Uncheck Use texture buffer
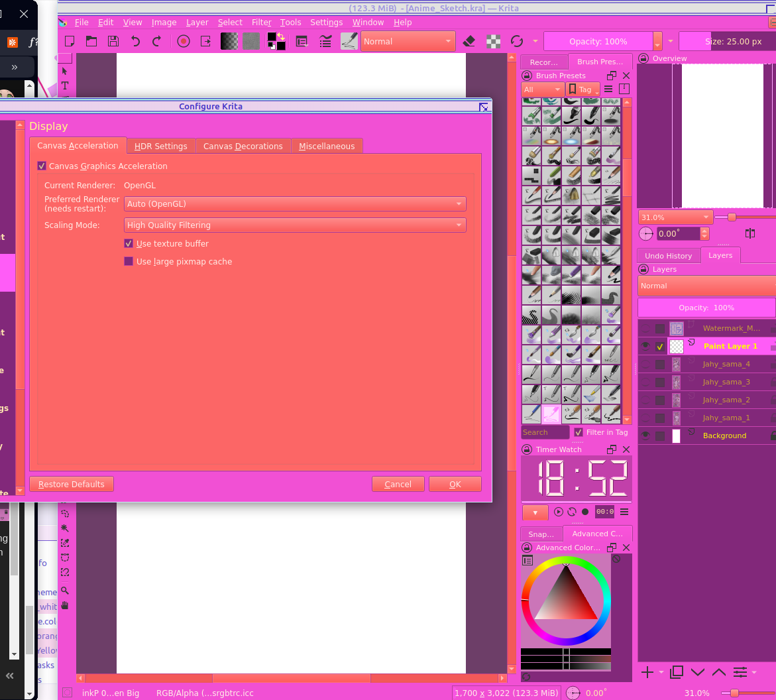Screen dimensions: 776x700 pyautogui.click(x=129, y=243)
